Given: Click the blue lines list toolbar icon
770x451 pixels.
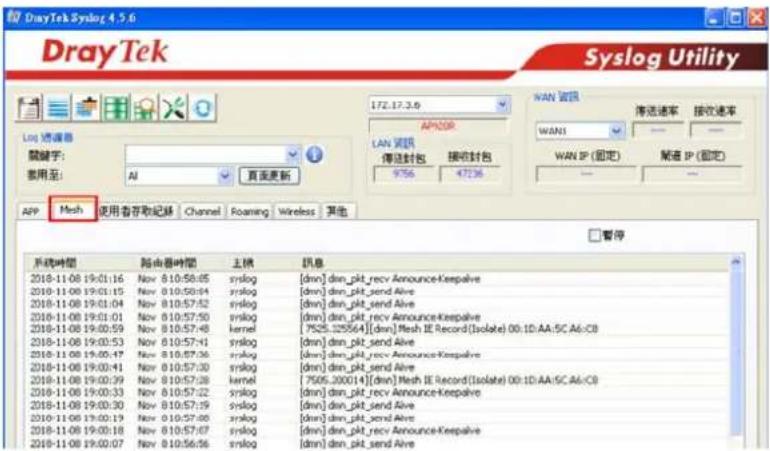Looking at the screenshot, I should point(58,108).
